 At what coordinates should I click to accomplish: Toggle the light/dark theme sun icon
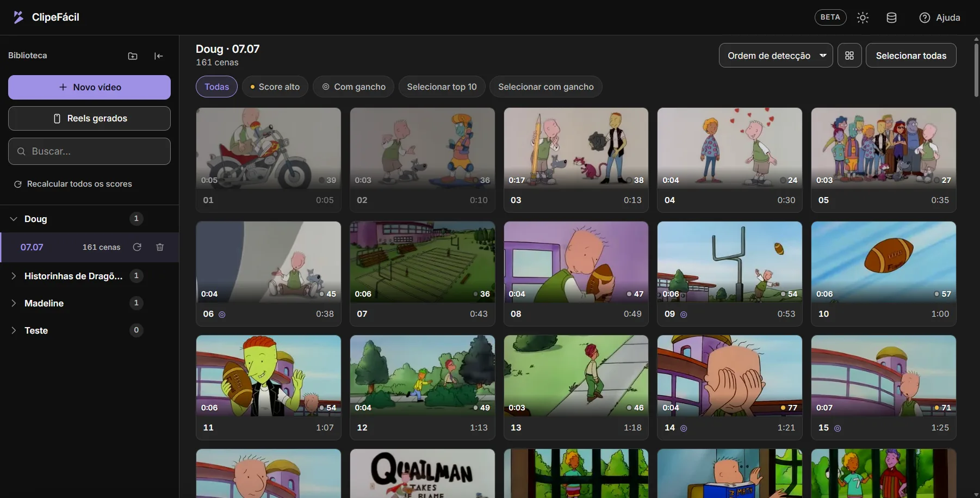863,17
